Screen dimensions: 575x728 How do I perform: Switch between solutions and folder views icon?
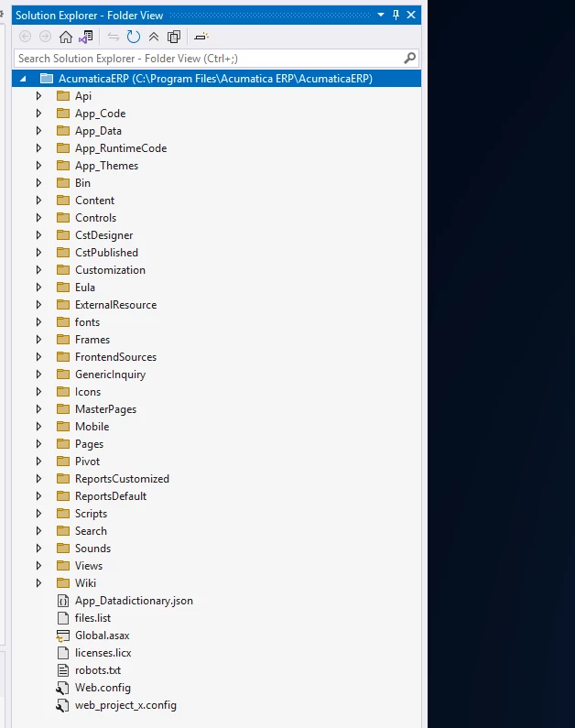click(x=86, y=37)
